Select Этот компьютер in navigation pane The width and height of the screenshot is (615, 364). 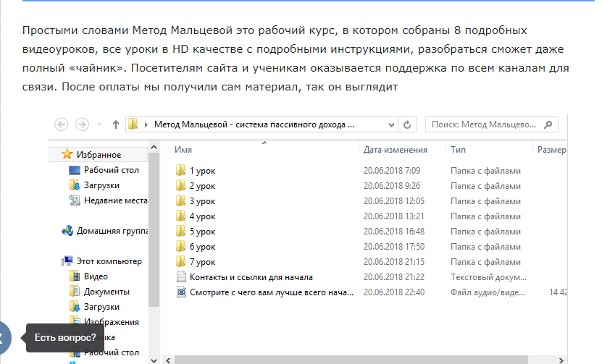[x=109, y=261]
